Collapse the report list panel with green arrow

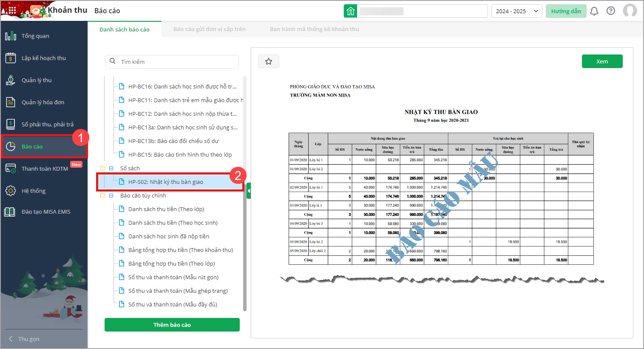pos(249,191)
